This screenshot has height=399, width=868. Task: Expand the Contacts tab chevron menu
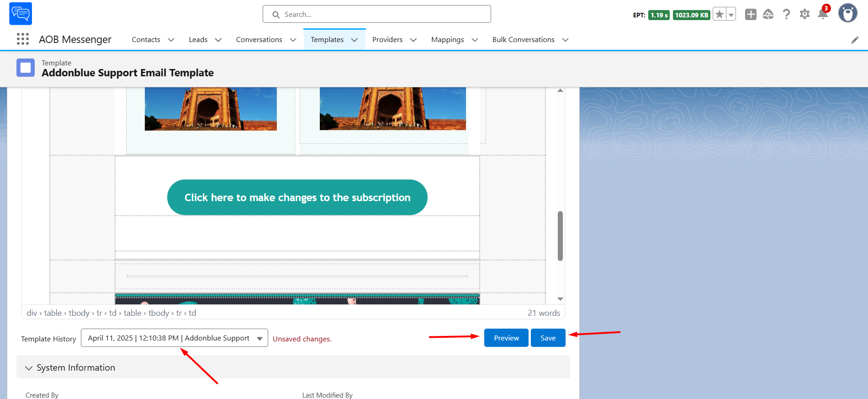point(171,40)
